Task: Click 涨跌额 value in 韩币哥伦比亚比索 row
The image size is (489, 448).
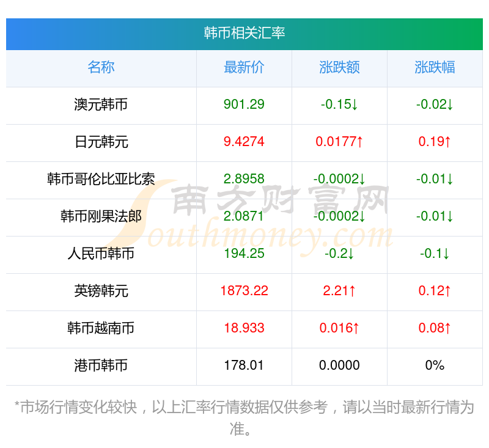Action: (339, 179)
